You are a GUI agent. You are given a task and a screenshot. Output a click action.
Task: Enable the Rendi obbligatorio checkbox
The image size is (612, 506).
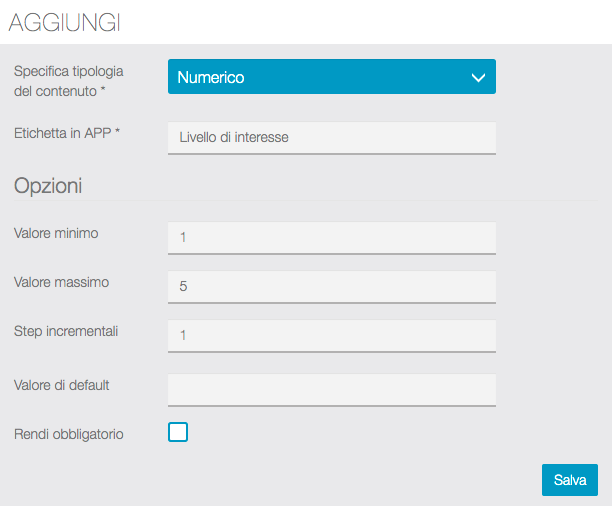coord(178,432)
